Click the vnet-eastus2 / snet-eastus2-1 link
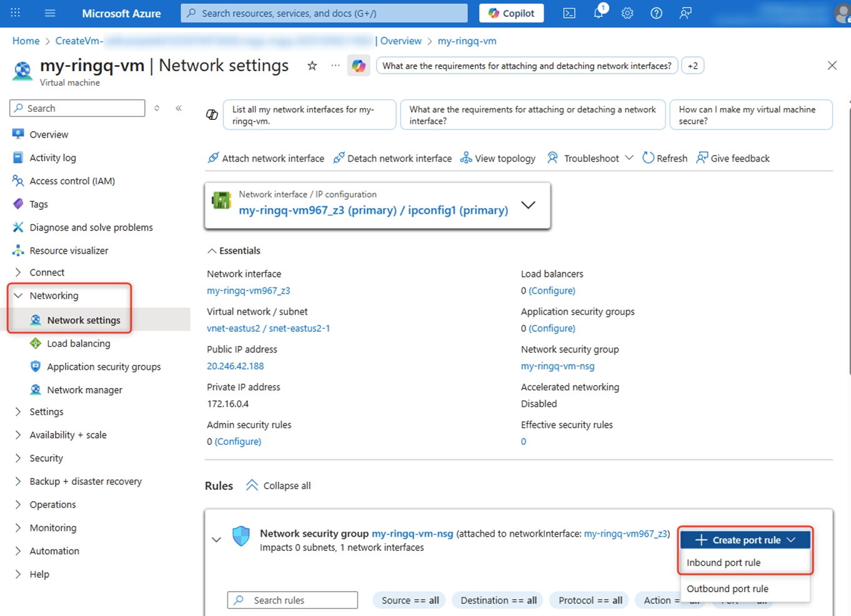Image resolution: width=851 pixels, height=616 pixels. (x=269, y=328)
